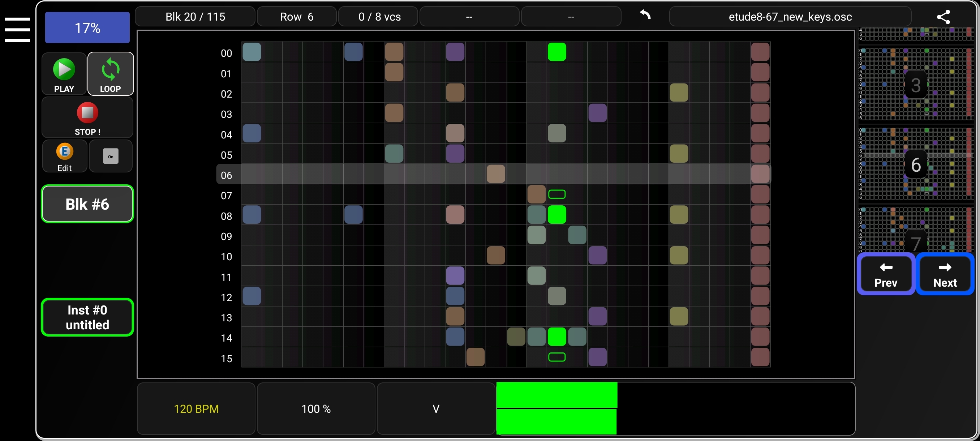Open the second -- selector in the top bar

[571, 16]
